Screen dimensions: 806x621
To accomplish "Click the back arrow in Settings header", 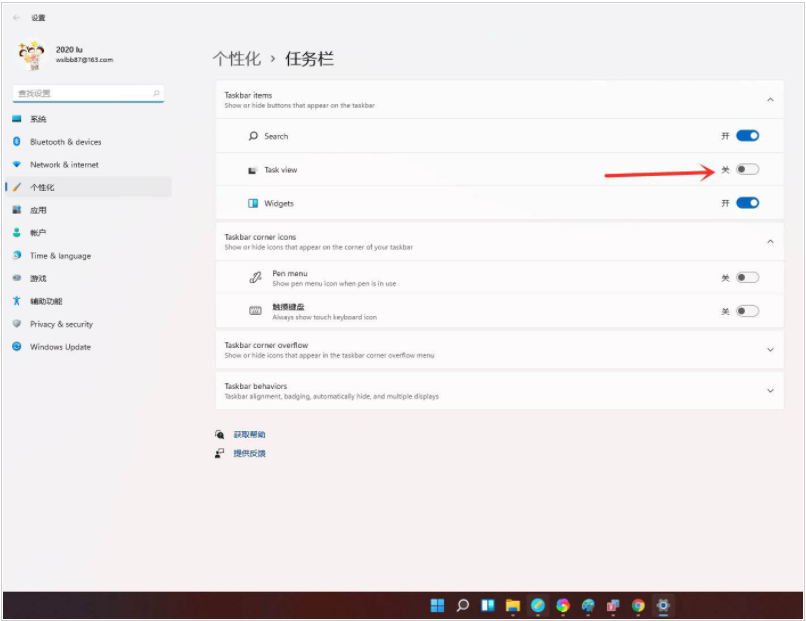I will (16, 18).
